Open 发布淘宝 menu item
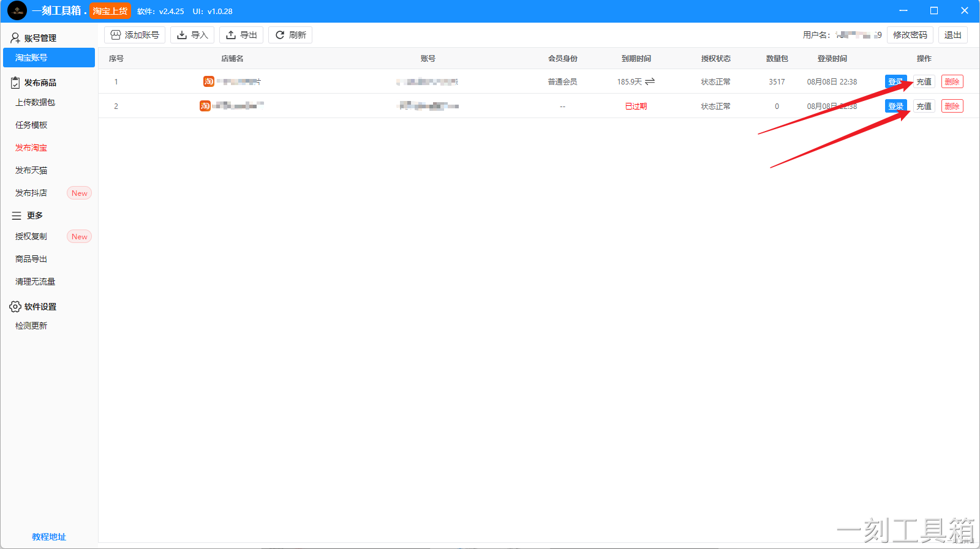 pos(31,148)
